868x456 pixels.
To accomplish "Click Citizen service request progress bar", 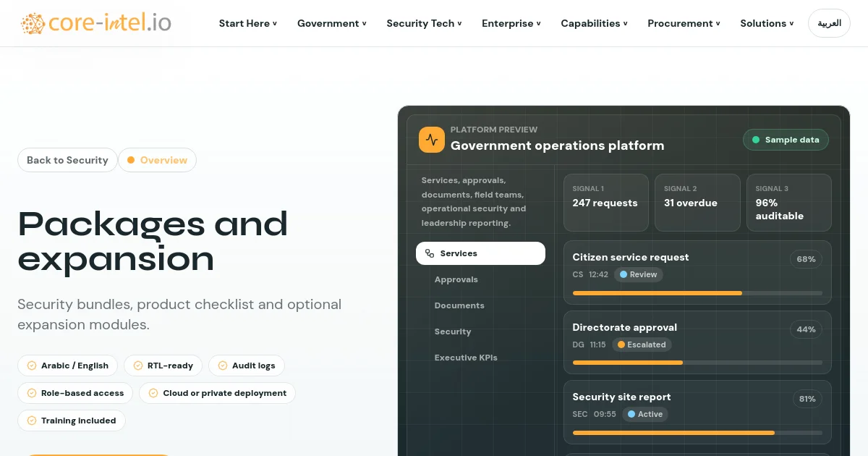I will click(697, 293).
